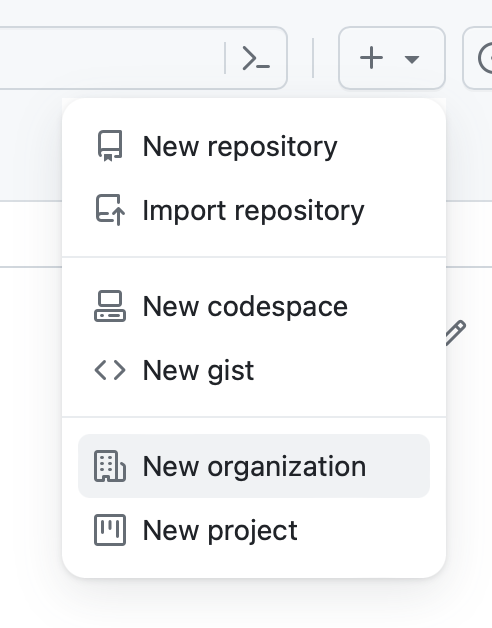This screenshot has width=492, height=628.
Task: Choose Import repository menu entry
Action: (x=254, y=210)
